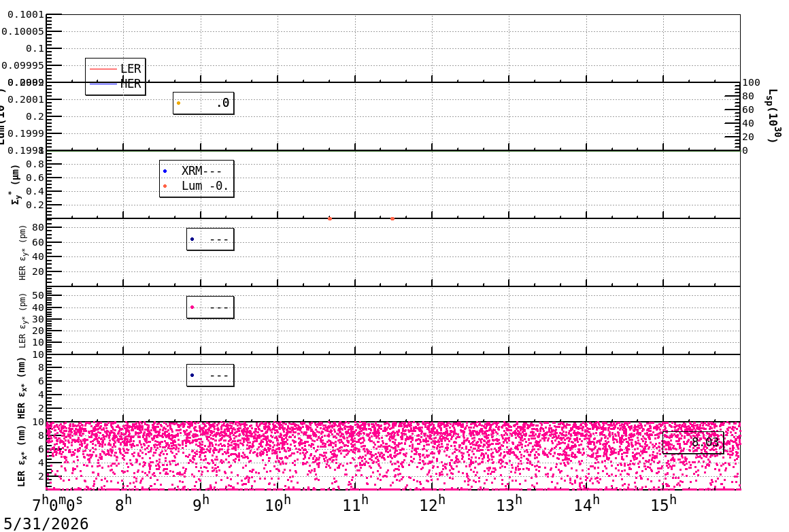This screenshot has height=532, width=789.
Task: Click the LER red line legend entry
Action: (115, 69)
